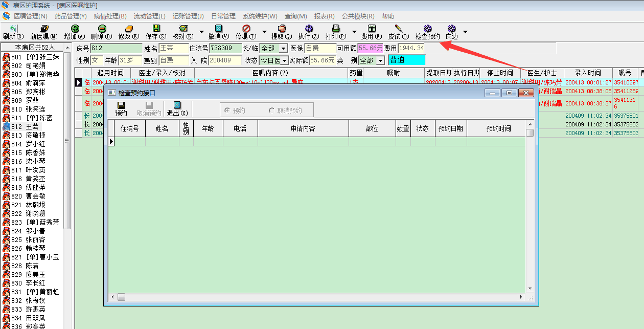The height and width of the screenshot is (329, 644).
Task: Click the 保存 save toolbar icon
Action: point(156,29)
